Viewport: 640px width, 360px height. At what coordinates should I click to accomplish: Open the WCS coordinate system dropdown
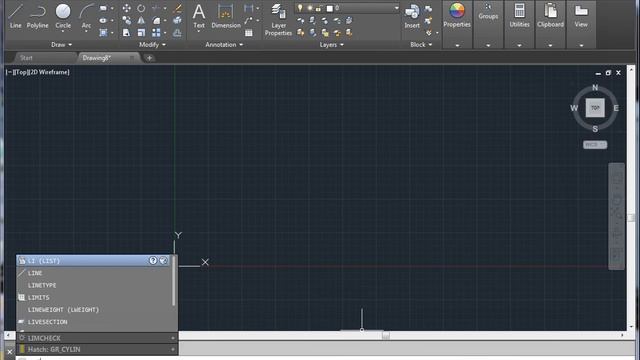[x=595, y=144]
